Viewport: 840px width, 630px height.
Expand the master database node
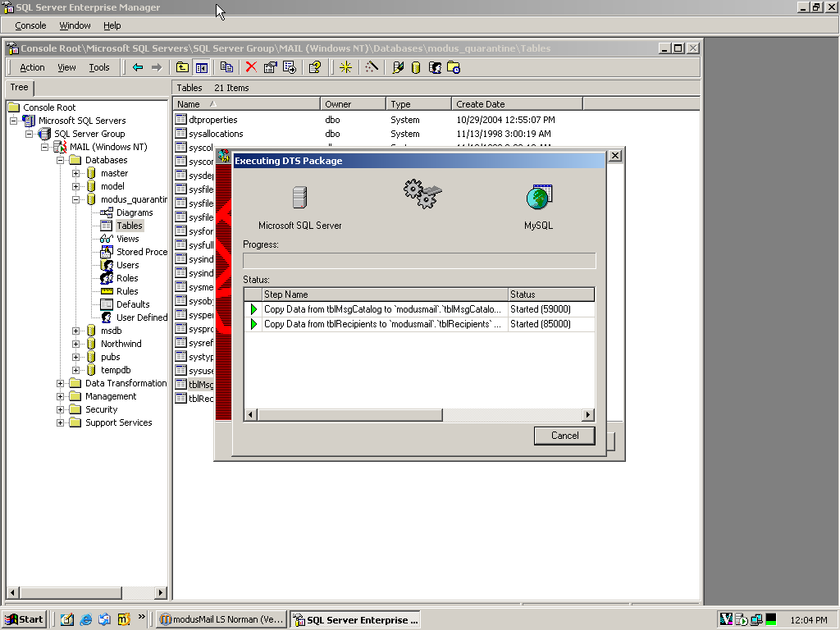tap(76, 174)
